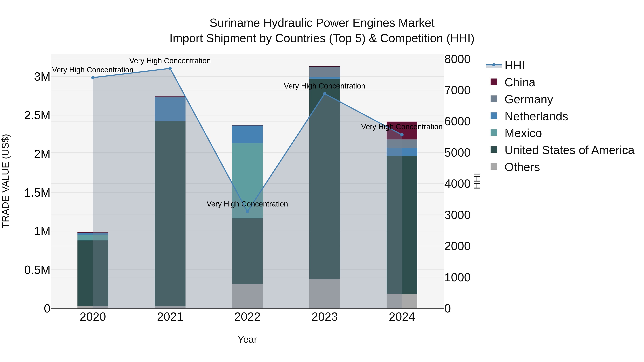The width and height of the screenshot is (644, 362).
Task: Click the Others segment in the 2023 bar
Action: pyautogui.click(x=325, y=294)
